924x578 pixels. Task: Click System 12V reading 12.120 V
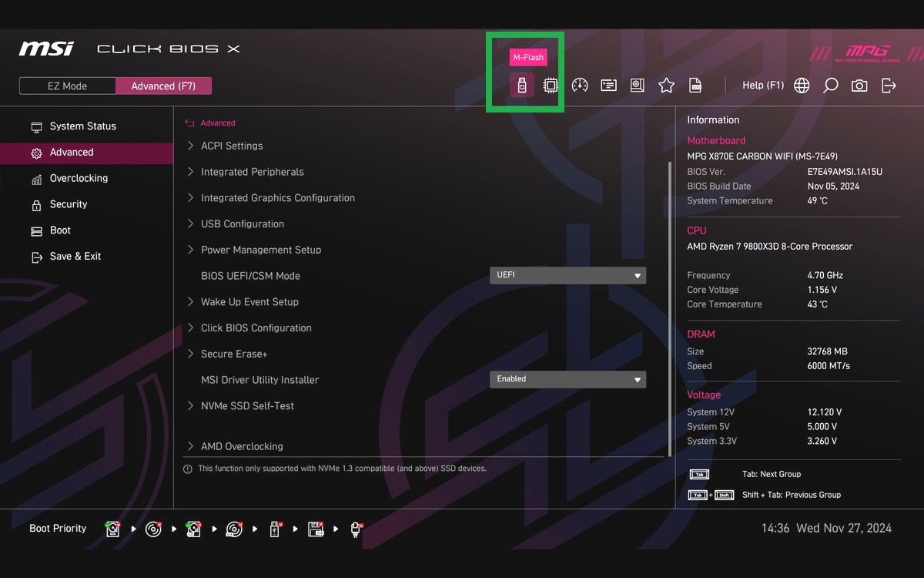824,412
